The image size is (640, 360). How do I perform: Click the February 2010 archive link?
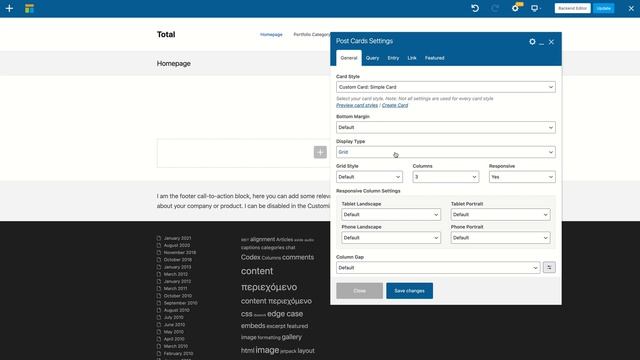tap(178, 354)
